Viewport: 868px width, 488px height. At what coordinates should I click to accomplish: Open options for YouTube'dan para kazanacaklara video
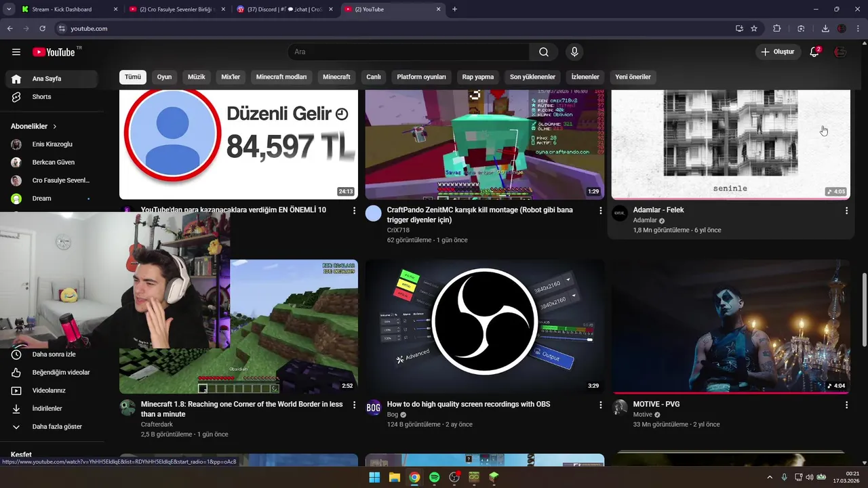pos(354,211)
